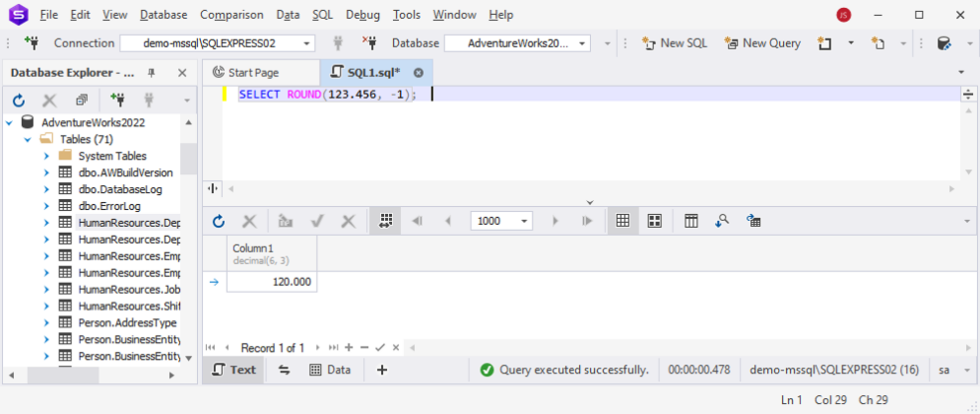This screenshot has width=980, height=414.
Task: Select the Person.AddressType table
Action: pos(127,322)
